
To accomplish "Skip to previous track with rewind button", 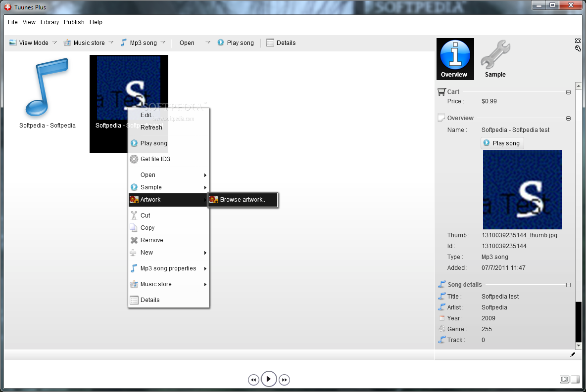I will point(253,380).
